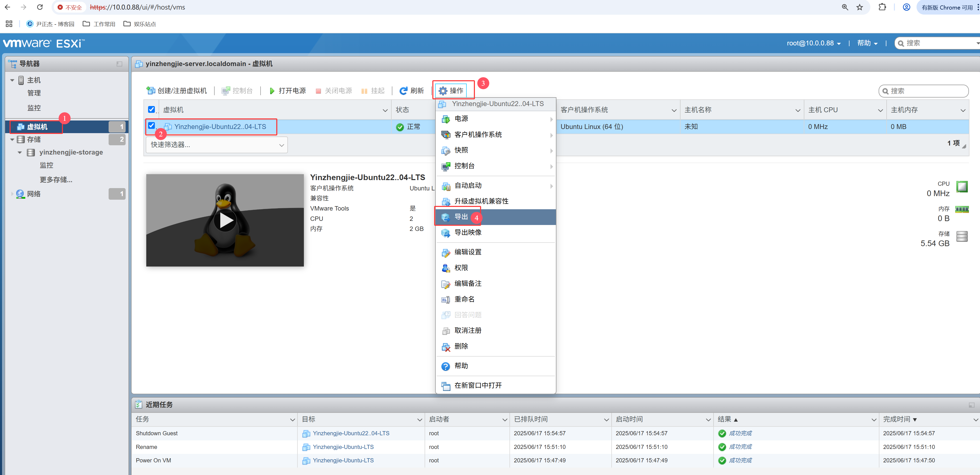Bookmark the page with the star icon
Screen dimensions: 980x475
860,7
